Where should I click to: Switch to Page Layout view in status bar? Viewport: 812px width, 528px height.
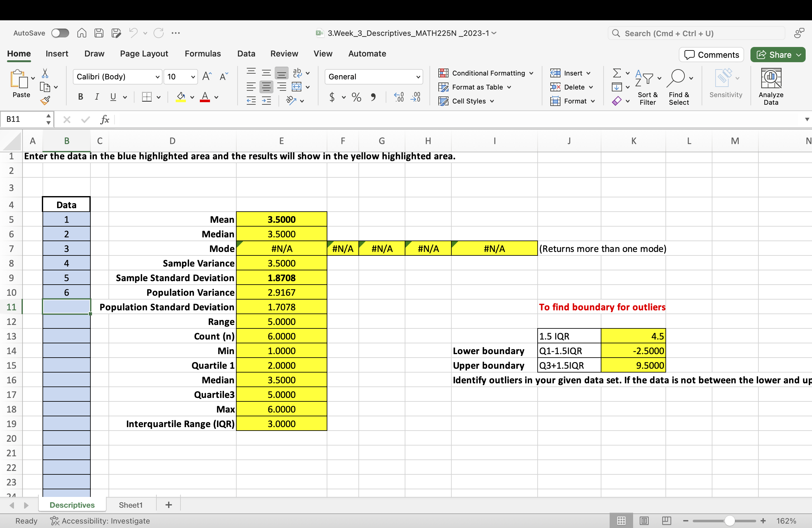pyautogui.click(x=644, y=520)
